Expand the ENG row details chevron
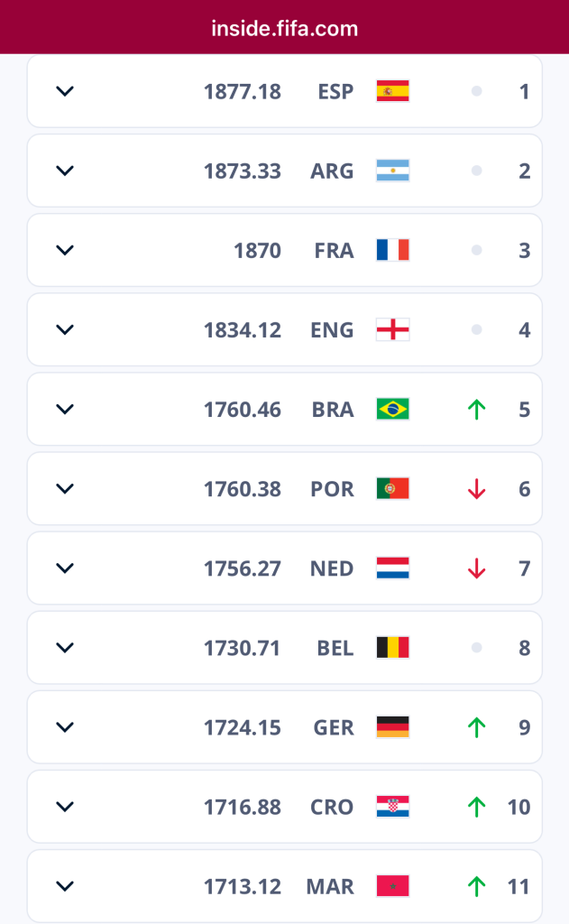The image size is (569, 924). click(x=65, y=329)
